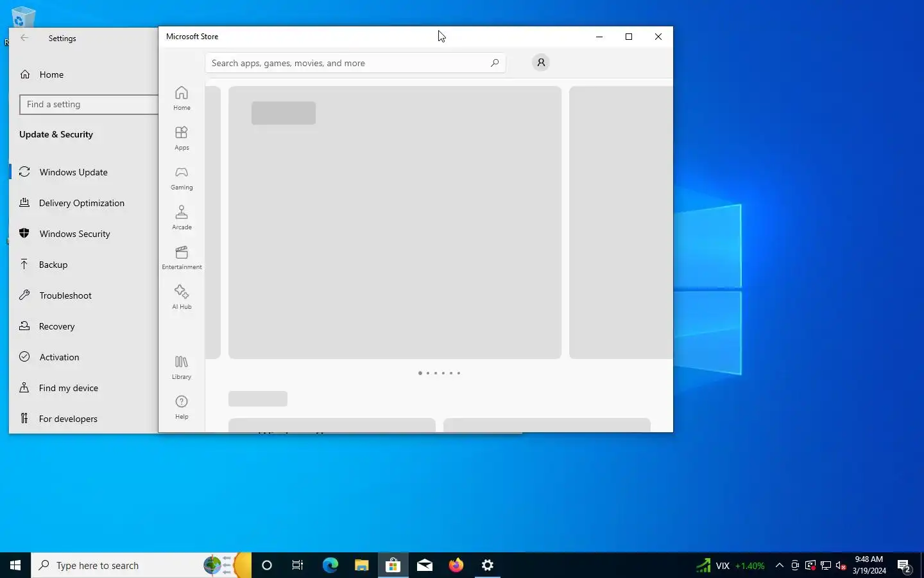The height and width of the screenshot is (578, 924).
Task: Open Arcade section in Microsoft Store
Action: (x=182, y=218)
